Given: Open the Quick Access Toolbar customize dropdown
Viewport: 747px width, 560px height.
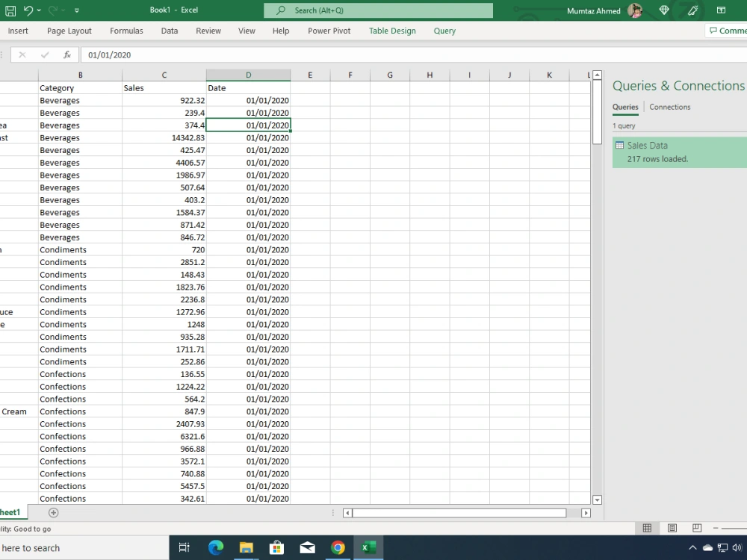Looking at the screenshot, I should click(x=77, y=10).
